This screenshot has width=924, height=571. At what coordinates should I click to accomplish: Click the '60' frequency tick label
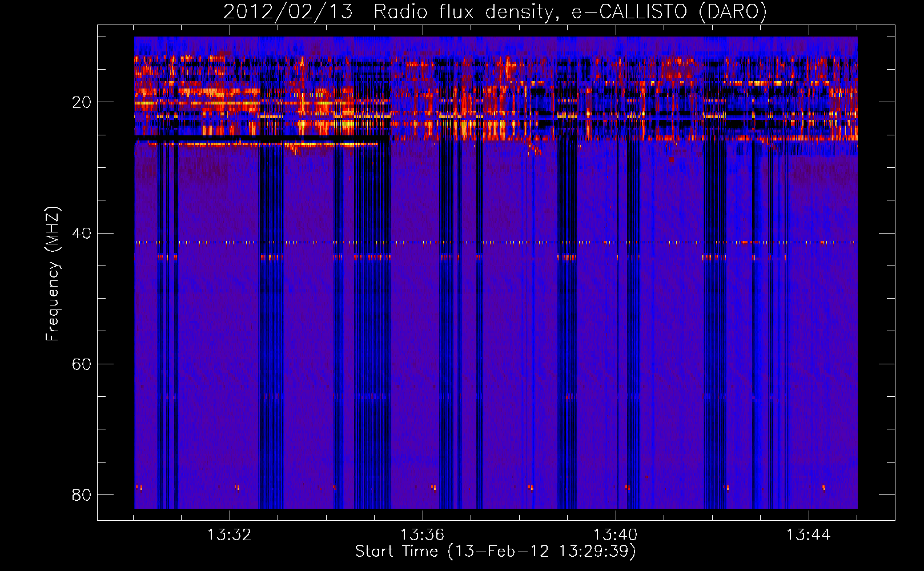click(x=82, y=364)
